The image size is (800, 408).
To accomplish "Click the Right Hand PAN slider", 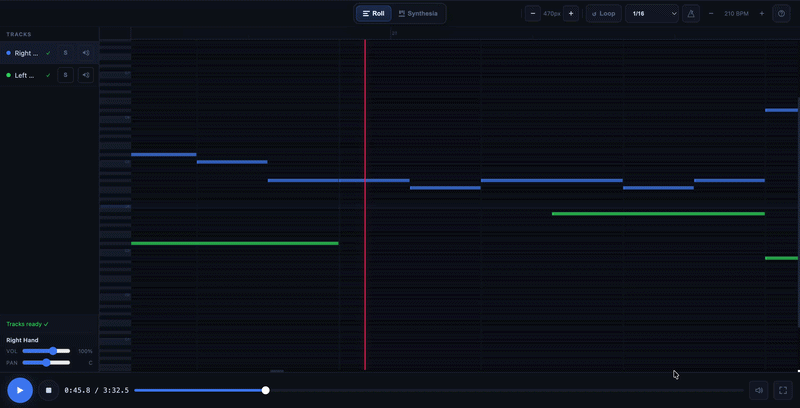I will pos(46,362).
